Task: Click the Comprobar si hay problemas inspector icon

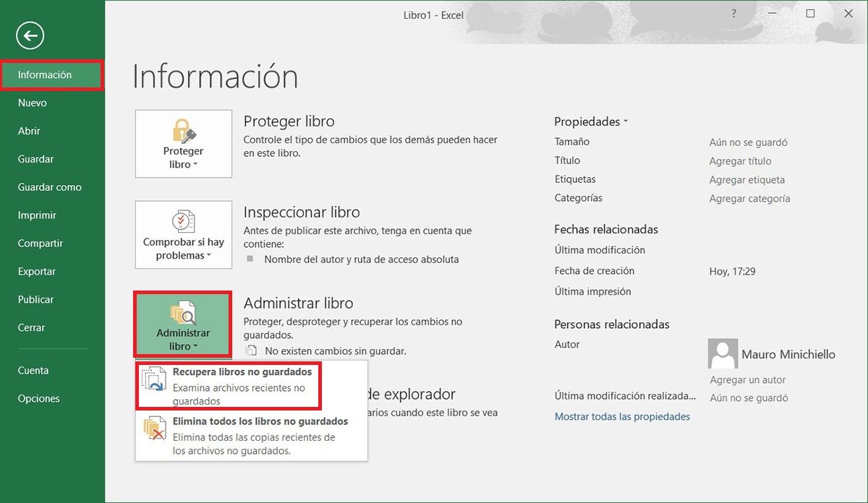Action: point(183,220)
